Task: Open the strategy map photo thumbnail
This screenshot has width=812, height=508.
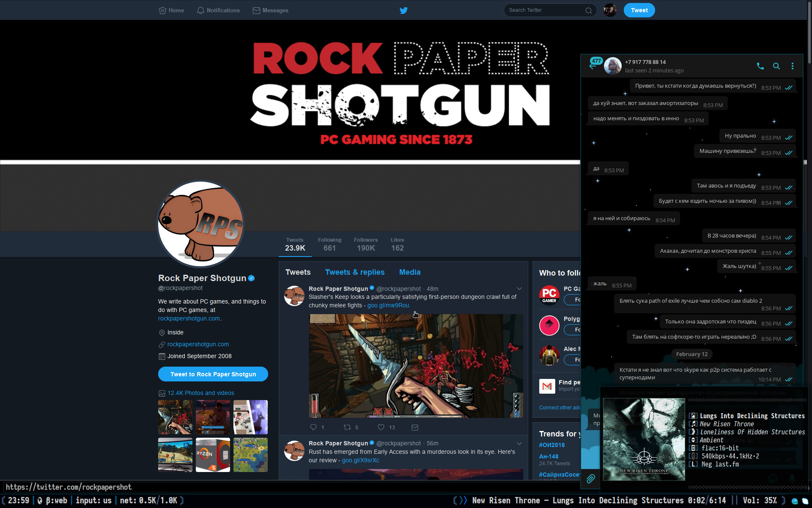Action: 250,455
